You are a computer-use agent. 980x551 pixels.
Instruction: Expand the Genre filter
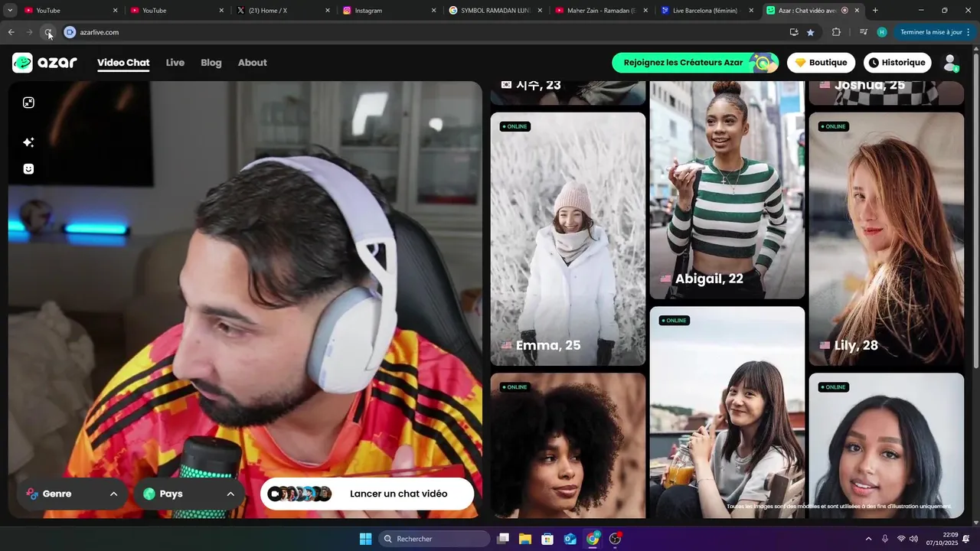click(71, 494)
